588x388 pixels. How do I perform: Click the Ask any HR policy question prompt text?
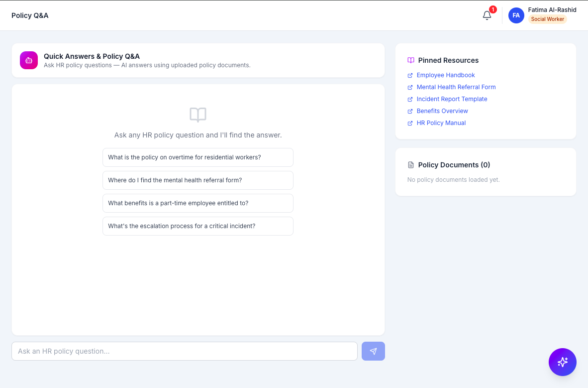(x=198, y=135)
